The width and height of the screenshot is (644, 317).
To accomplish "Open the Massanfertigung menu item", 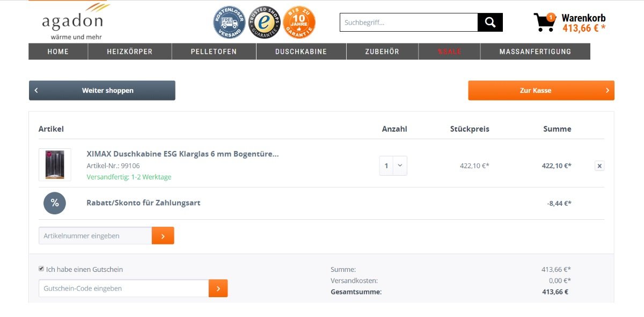I will coord(535,52).
